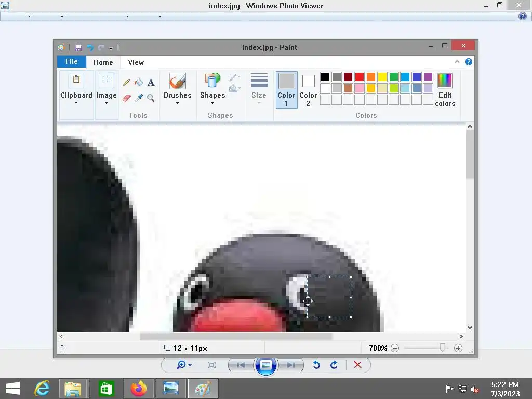The width and height of the screenshot is (532, 399).
Task: Delete image with red X in Photo Viewer
Action: pos(357,365)
